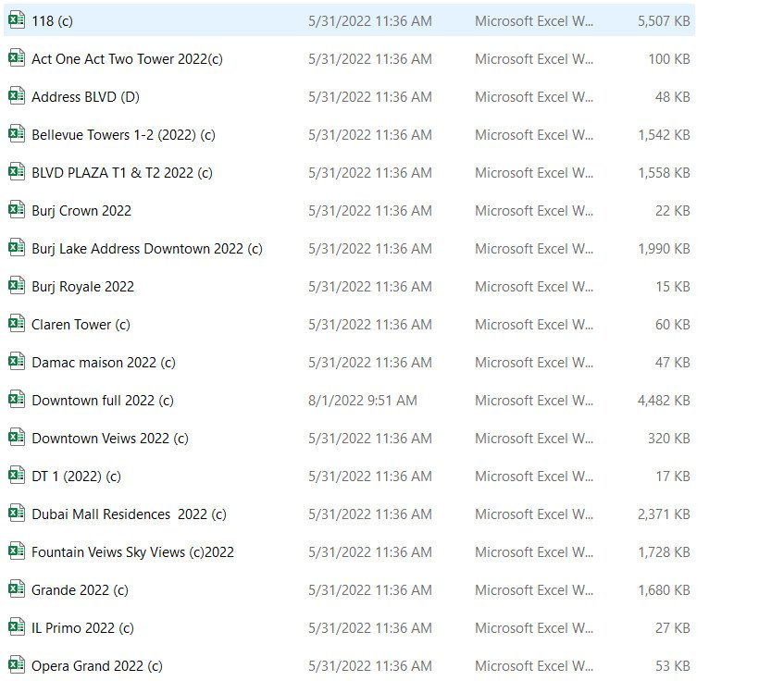784x681 pixels.
Task: Select icon of Burj Lake Address Downtown 2022 (c)
Action: (x=17, y=248)
